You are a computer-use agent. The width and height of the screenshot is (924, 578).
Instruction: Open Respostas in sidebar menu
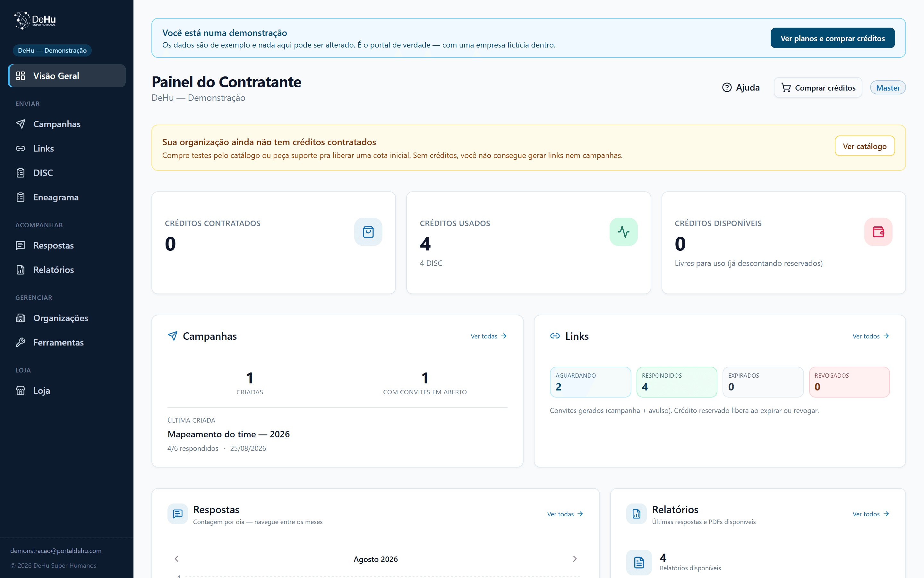pos(67,245)
